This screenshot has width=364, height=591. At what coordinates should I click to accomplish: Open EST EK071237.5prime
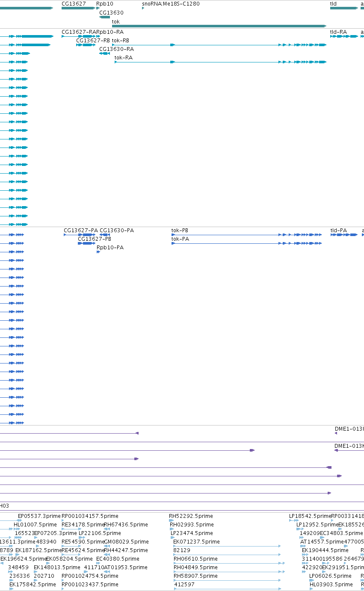pos(196,542)
